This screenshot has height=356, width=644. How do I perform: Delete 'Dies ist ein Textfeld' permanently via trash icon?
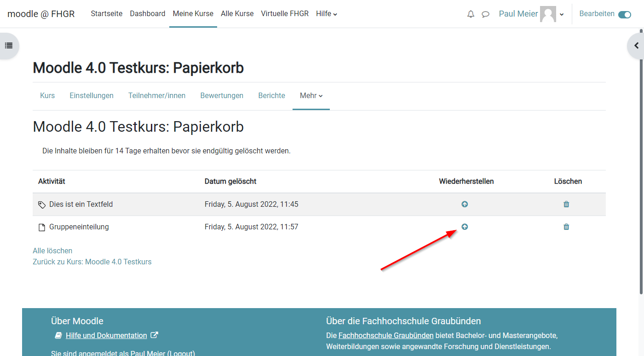click(566, 204)
